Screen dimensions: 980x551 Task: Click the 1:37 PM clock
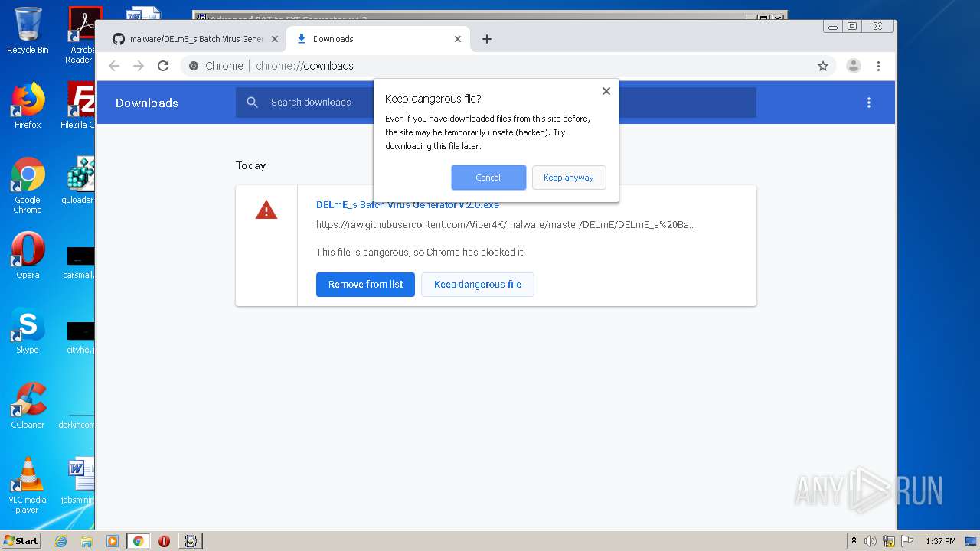(941, 541)
